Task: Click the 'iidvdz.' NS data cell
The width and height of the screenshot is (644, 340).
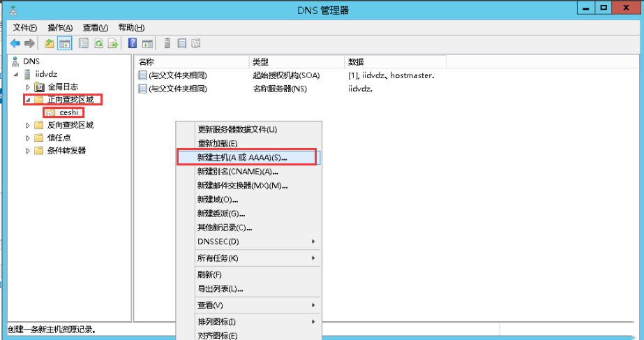Action: click(360, 89)
